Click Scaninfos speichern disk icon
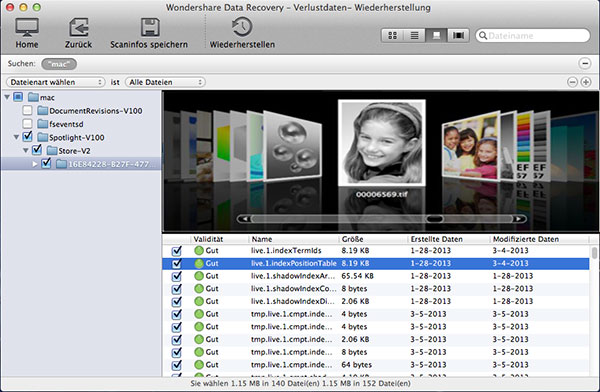Screen dimensions: 600x392 [150, 27]
